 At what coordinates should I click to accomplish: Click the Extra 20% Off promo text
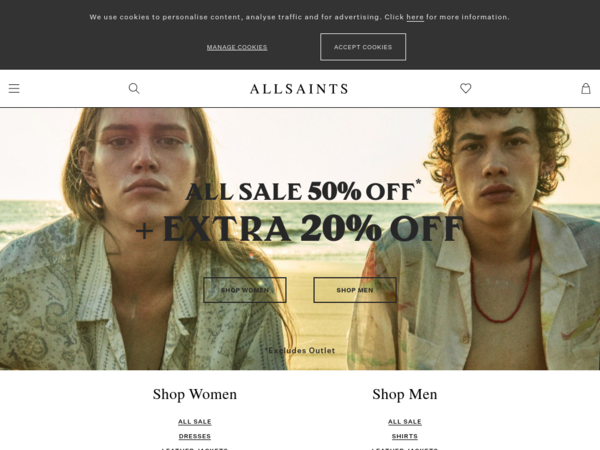(300, 228)
